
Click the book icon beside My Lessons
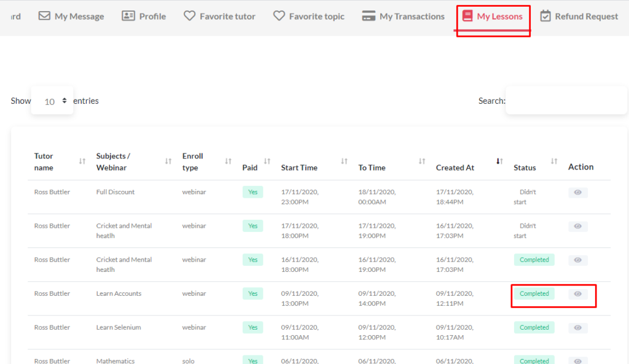[467, 16]
